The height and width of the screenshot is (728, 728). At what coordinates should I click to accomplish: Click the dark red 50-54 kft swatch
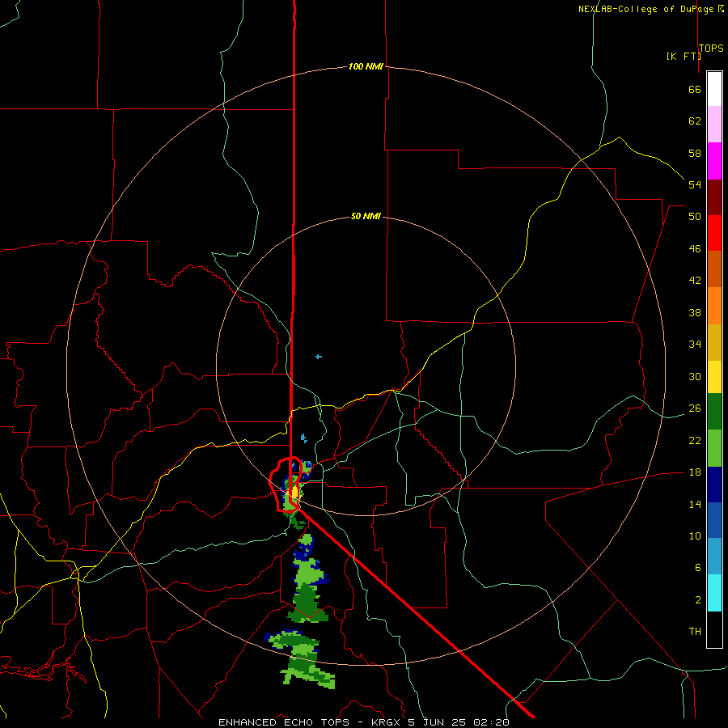click(x=714, y=197)
